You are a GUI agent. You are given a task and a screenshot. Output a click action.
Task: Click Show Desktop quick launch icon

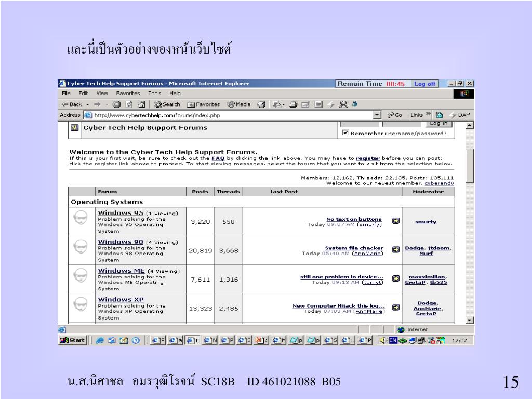(x=124, y=340)
